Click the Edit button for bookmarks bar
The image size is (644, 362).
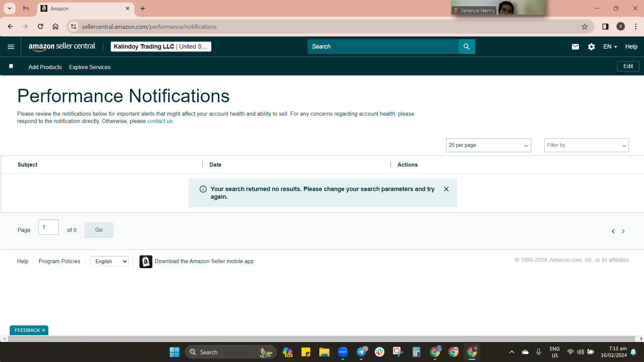(x=628, y=66)
